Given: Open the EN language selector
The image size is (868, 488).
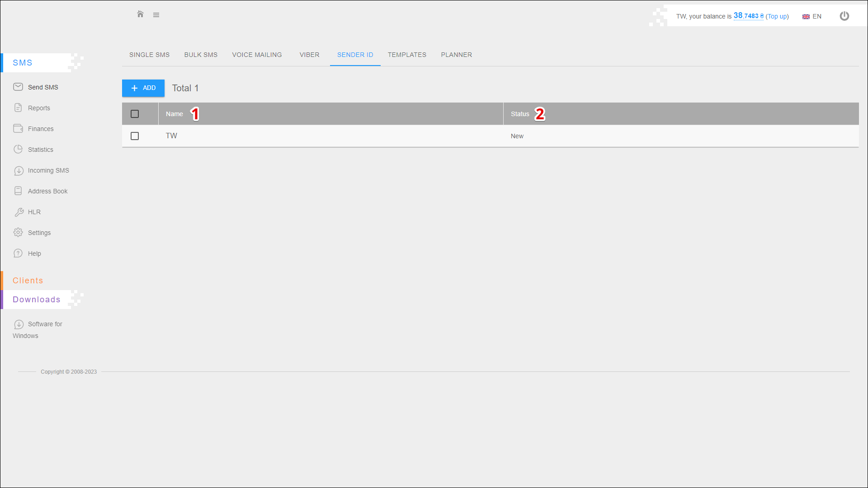Looking at the screenshot, I should click(x=812, y=16).
